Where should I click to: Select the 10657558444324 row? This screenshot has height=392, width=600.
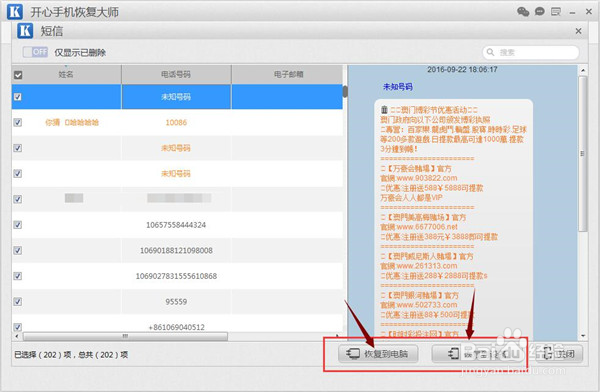[177, 225]
